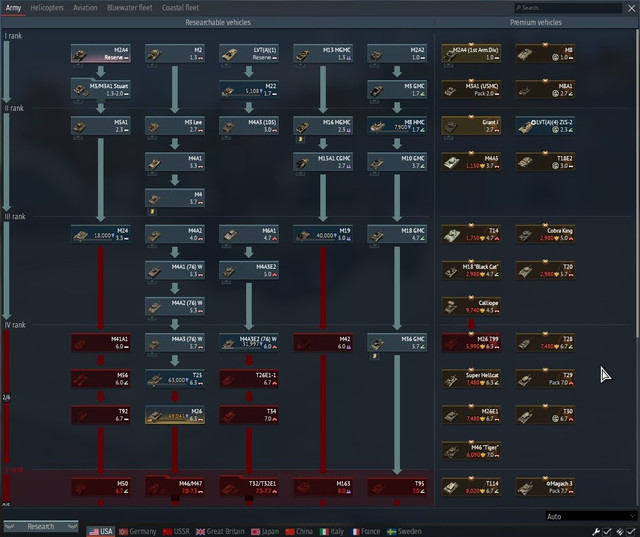Viewport: 640px width, 537px height.
Task: Select the premium Magach 3 card
Action: pos(545,487)
